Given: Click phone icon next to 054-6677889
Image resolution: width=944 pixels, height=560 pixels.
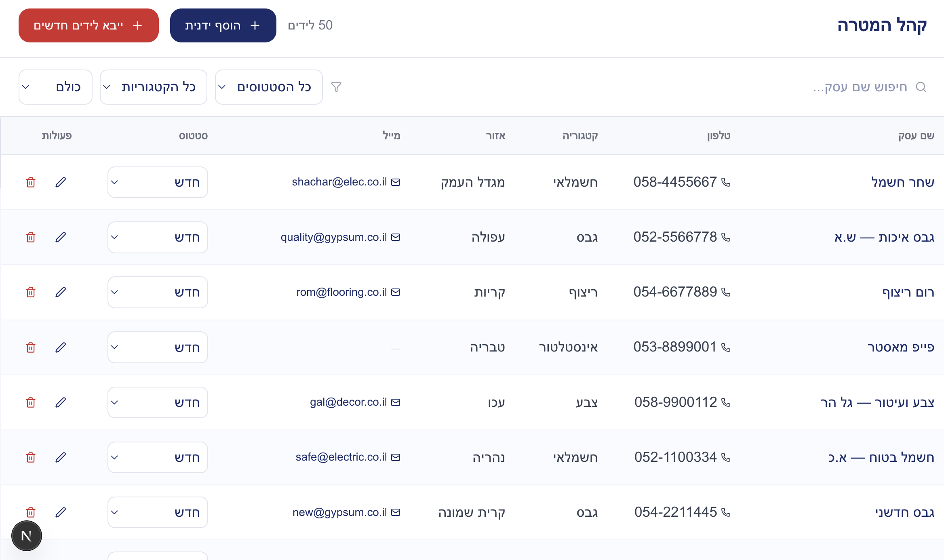Looking at the screenshot, I should coord(726,292).
